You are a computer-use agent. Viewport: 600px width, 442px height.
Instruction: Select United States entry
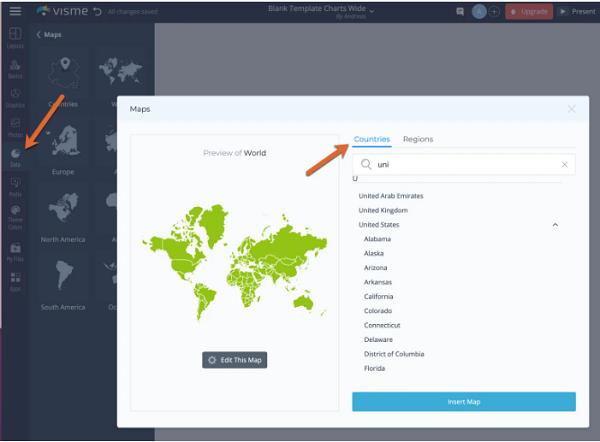[379, 225]
